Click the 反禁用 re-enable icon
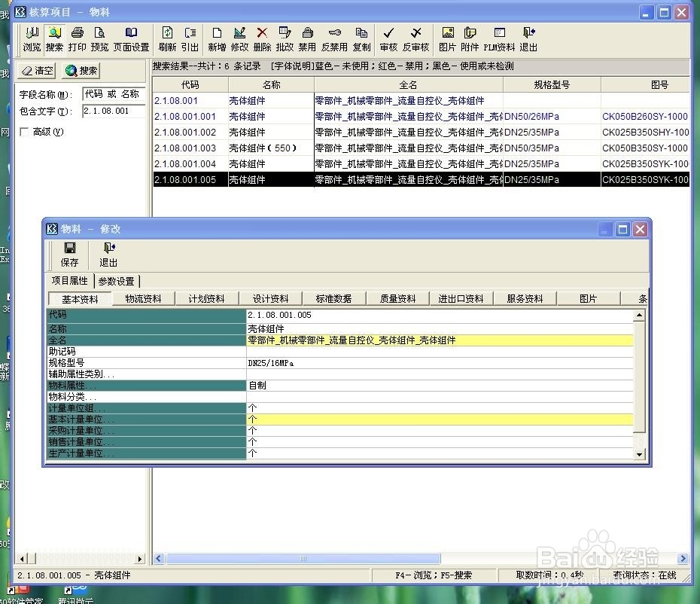The image size is (700, 604). [x=334, y=39]
